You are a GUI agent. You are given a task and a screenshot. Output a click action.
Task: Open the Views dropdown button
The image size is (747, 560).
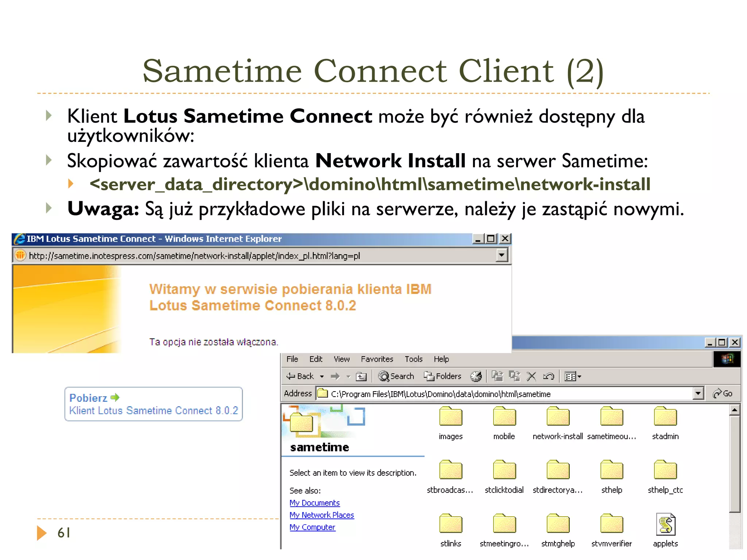coord(573,376)
